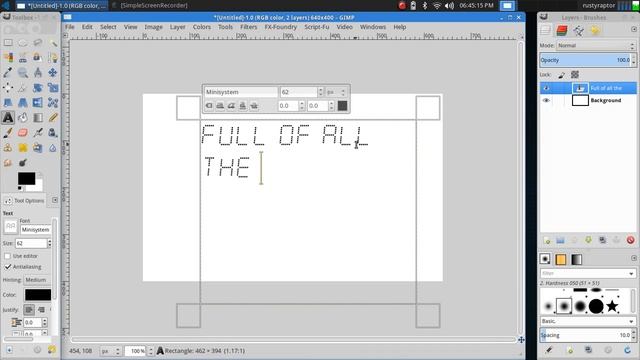Switch to the Channels tab

click(562, 30)
